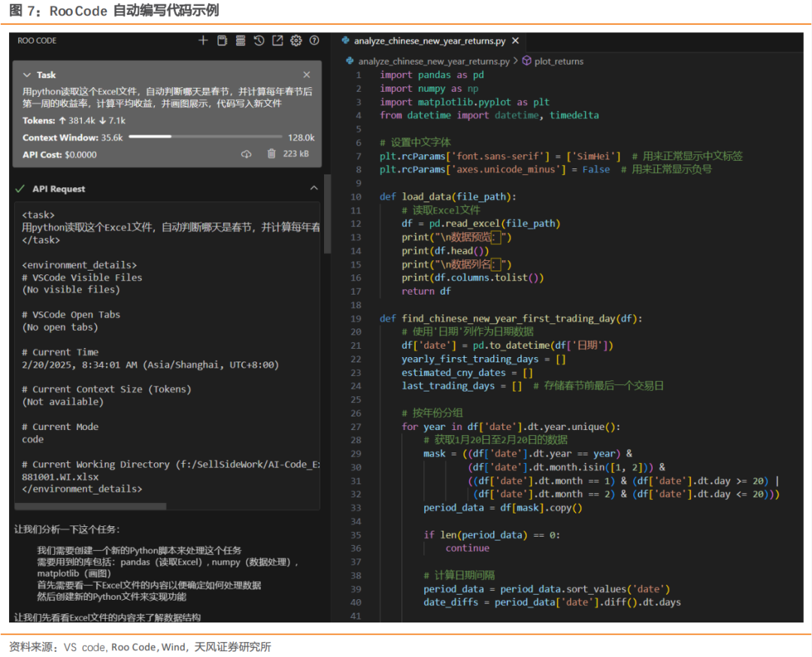Click the font.sans-serif rcParams line
Viewport: 812px width, 657px height.
coord(562,156)
